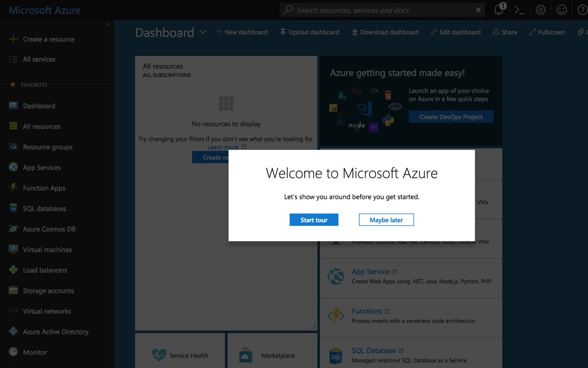Click the Maybe later button
The width and height of the screenshot is (588, 368).
(x=386, y=220)
